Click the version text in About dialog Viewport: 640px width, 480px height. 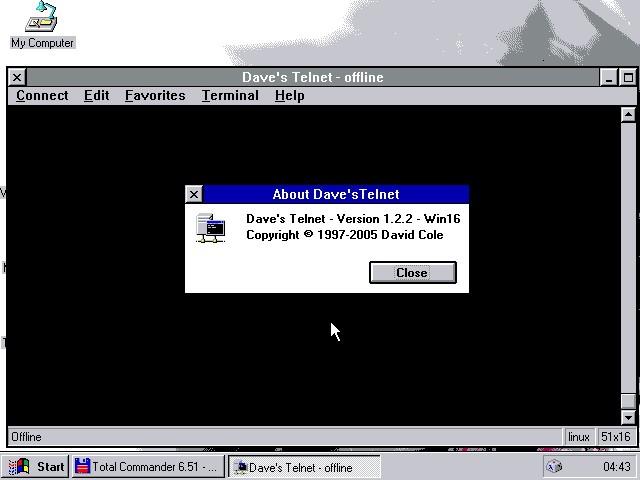click(353, 219)
